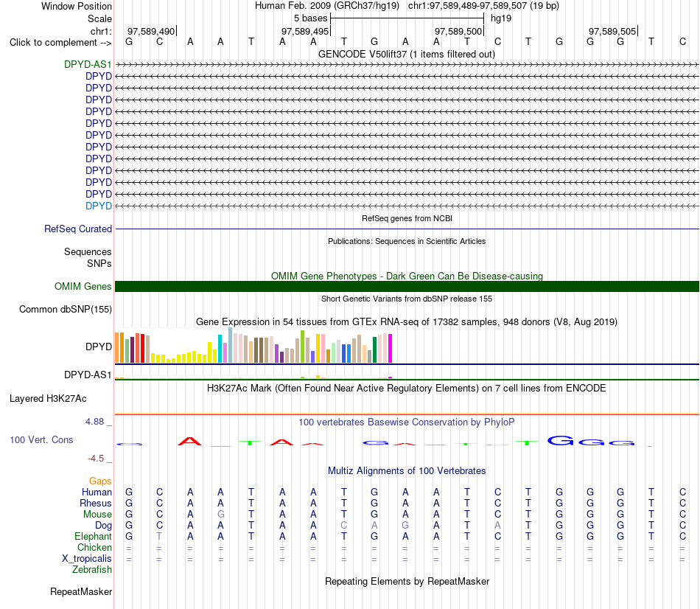700x609 pixels.
Task: Click "Click to complement -->" to flip bases
Action: coord(60,43)
